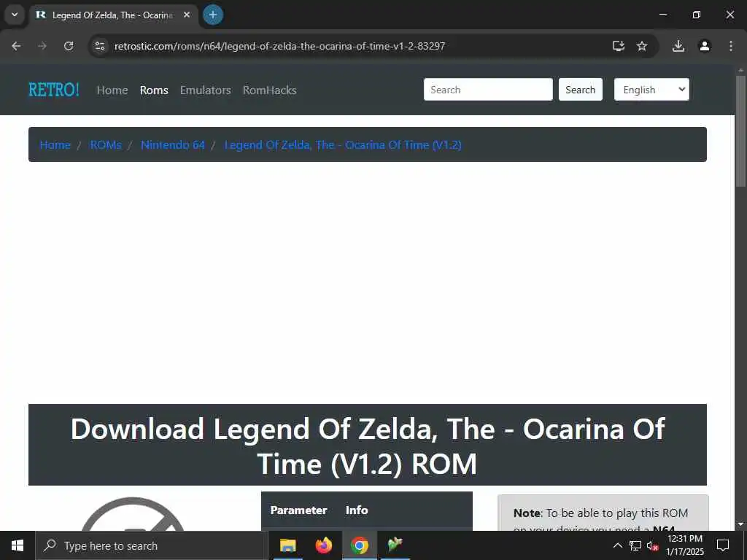Image resolution: width=747 pixels, height=560 pixels.
Task: Close the Legend Of Zelda tab
Action: pyautogui.click(x=187, y=15)
